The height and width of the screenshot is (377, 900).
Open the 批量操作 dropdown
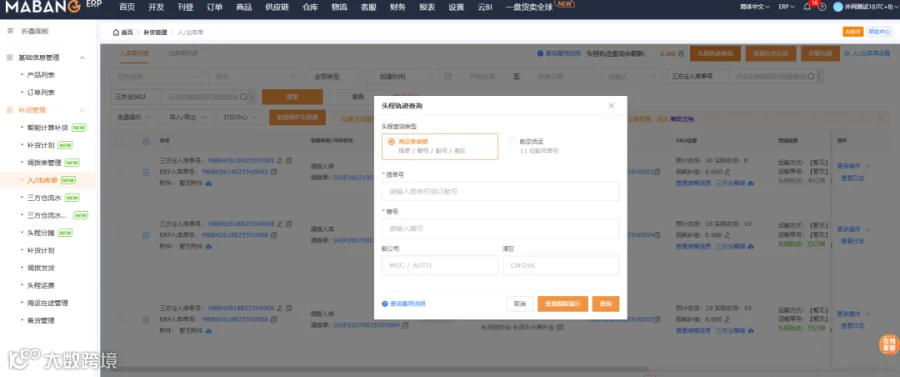pos(135,117)
